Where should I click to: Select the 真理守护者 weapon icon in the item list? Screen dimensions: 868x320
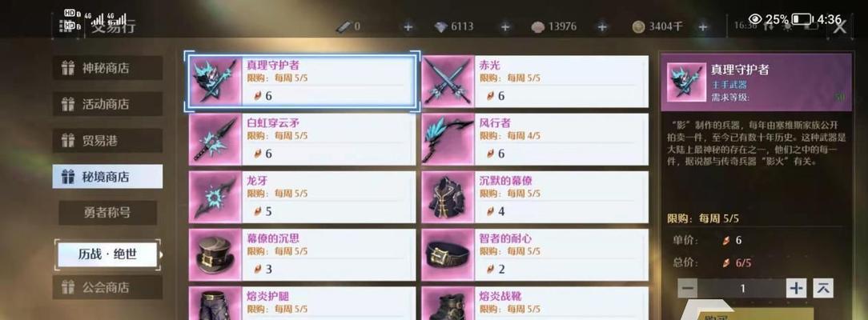pyautogui.click(x=216, y=81)
